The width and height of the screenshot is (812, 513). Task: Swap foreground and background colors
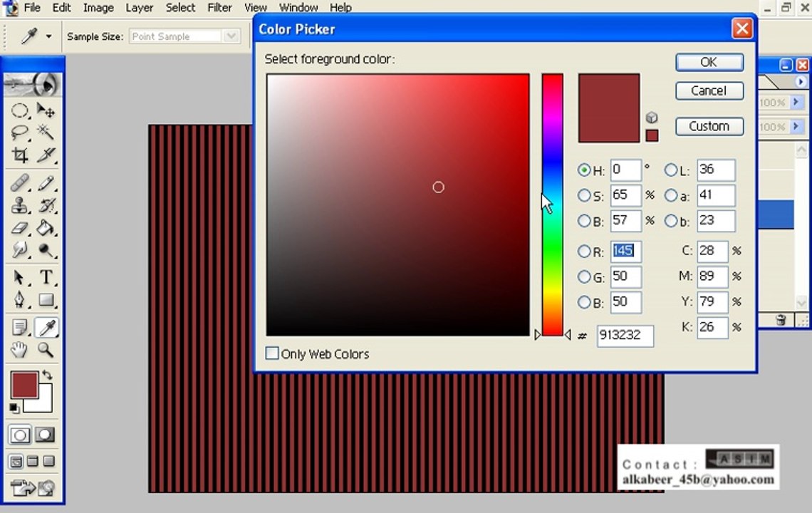47,374
